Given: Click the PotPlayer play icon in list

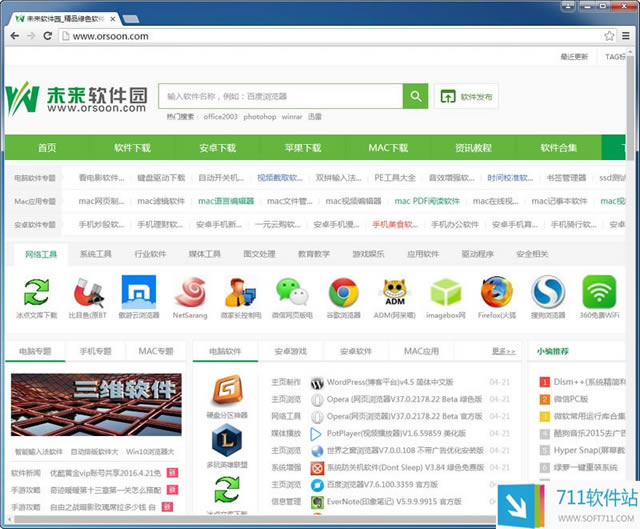Looking at the screenshot, I should coord(316,434).
